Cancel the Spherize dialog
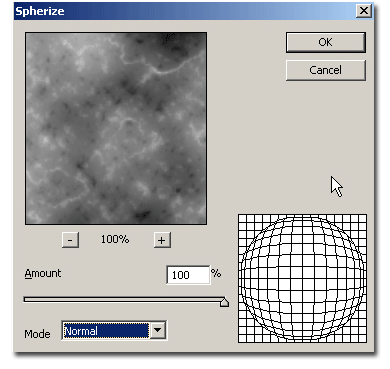This screenshot has height=369, width=390. pos(326,70)
